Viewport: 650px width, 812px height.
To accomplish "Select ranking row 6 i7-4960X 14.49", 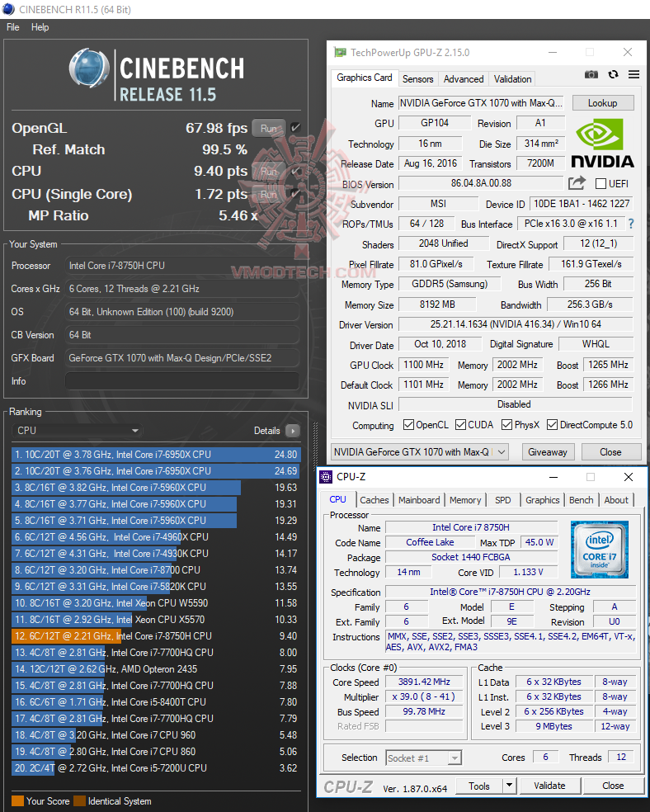I will (156, 537).
